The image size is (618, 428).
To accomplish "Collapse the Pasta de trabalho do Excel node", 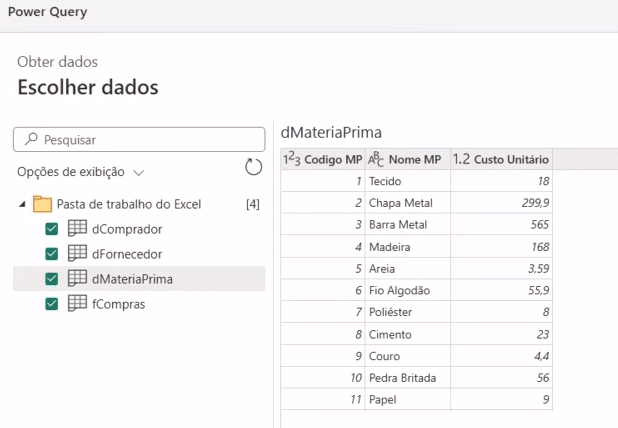I will pos(22,204).
